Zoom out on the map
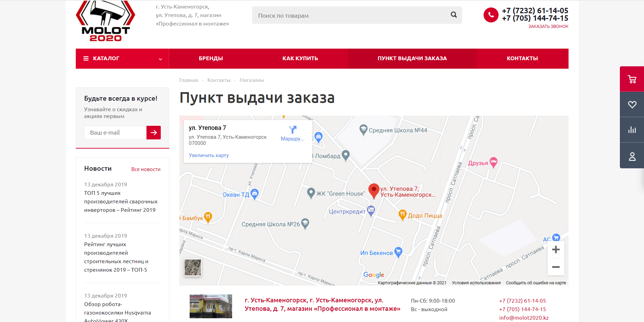This screenshot has height=322, width=644. pyautogui.click(x=556, y=267)
